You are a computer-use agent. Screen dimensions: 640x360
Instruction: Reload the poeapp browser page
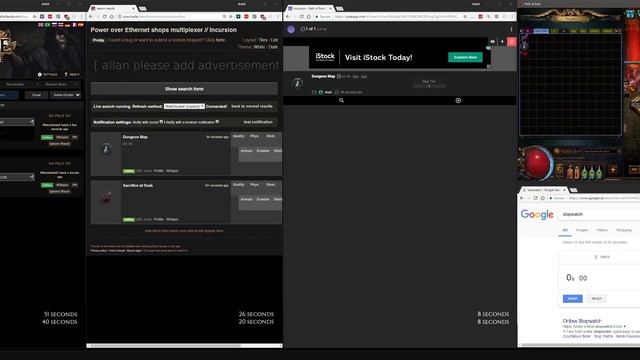[302, 17]
